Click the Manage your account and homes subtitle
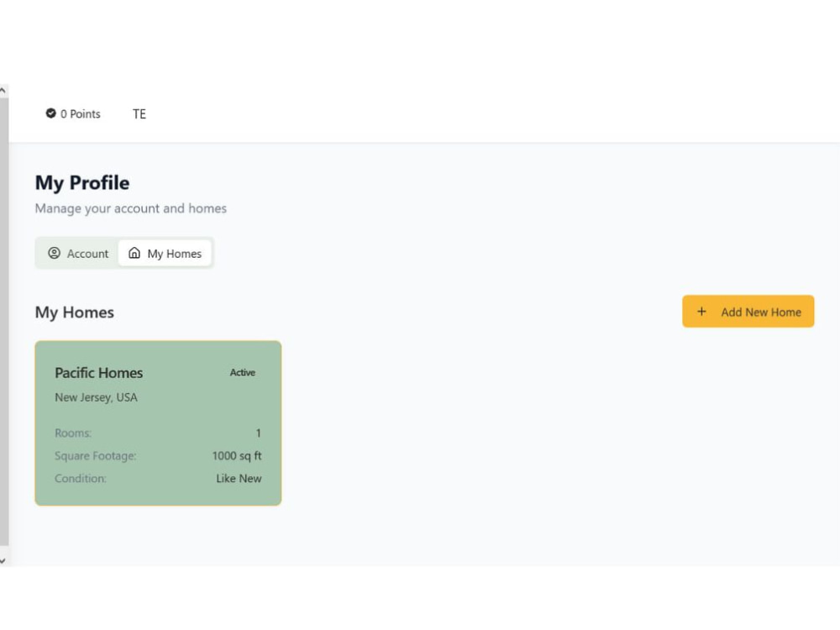 pyautogui.click(x=131, y=208)
